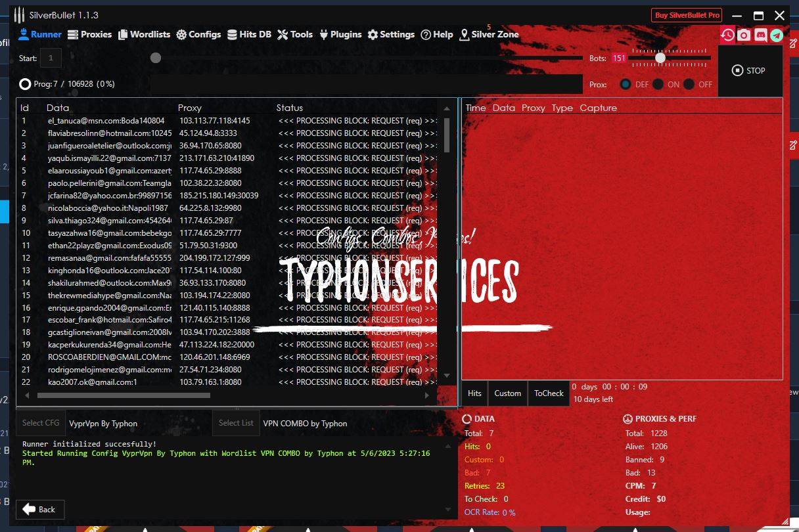799x532 pixels.
Task: Open the run history clock icon
Action: pos(727,35)
